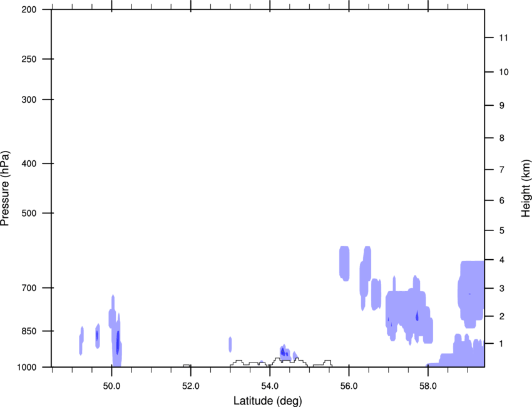
Task: Click the small blue patch above terrain at 54.4
Action: click(x=285, y=353)
